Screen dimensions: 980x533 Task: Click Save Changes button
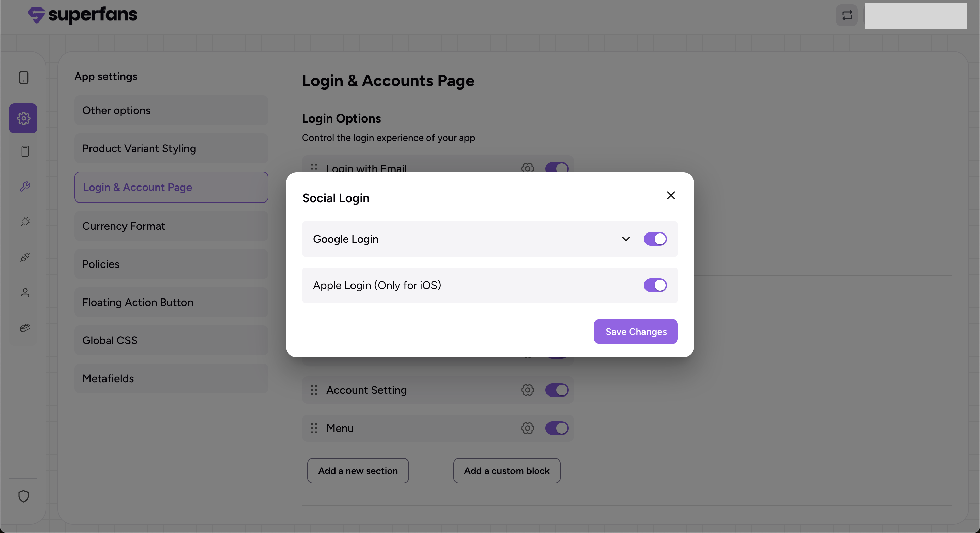tap(636, 332)
